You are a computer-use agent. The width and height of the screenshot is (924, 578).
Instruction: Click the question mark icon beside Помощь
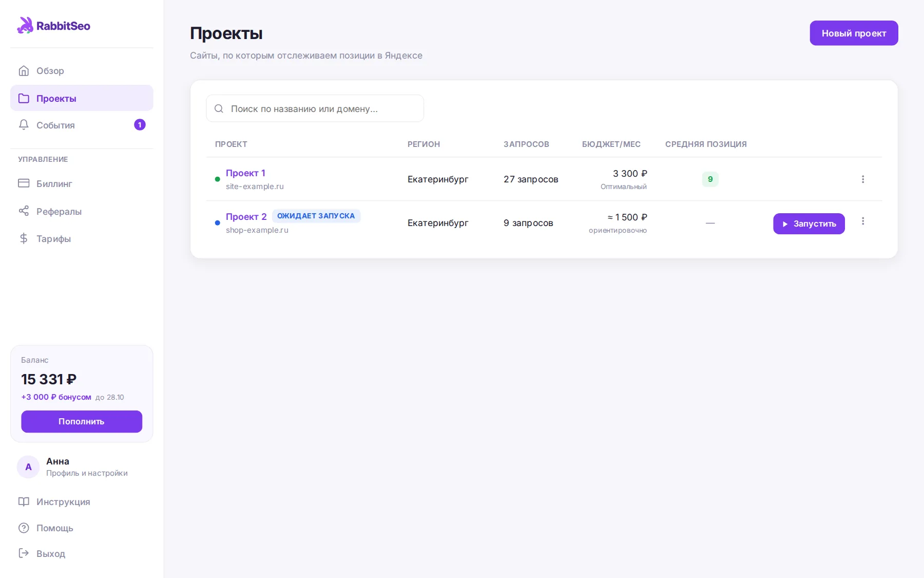tap(24, 528)
